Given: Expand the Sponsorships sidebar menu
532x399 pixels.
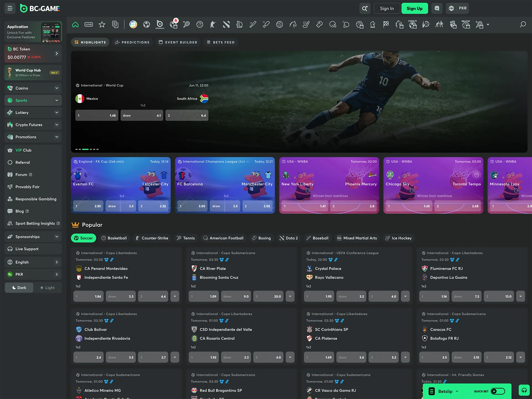Looking at the screenshot, I should pos(33,237).
